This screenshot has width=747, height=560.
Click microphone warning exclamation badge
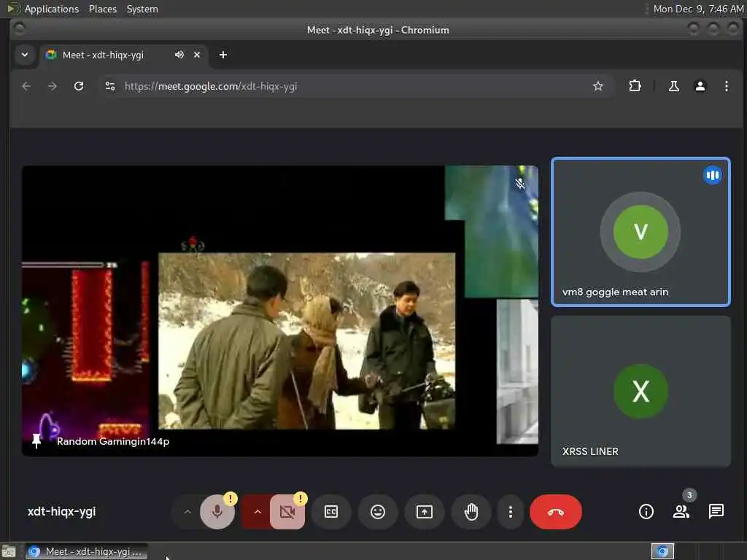click(231, 499)
